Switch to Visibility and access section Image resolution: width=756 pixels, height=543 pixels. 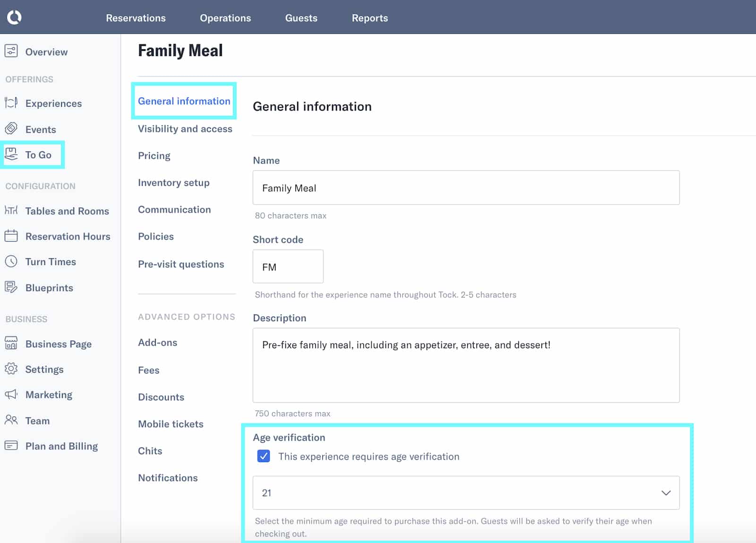185,129
